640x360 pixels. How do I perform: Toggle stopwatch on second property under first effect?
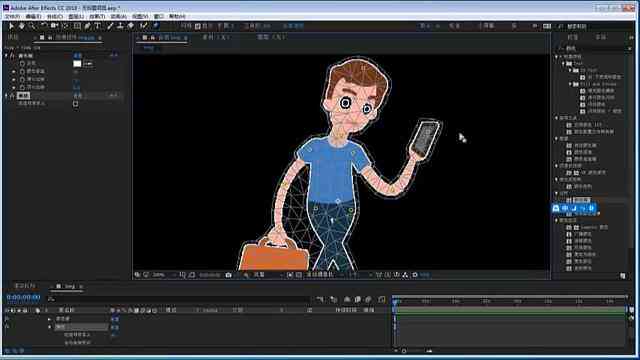[x=22, y=71]
